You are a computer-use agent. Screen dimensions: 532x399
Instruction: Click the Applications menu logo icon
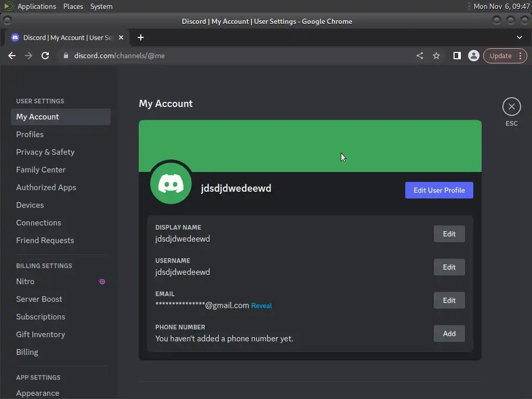9,6
